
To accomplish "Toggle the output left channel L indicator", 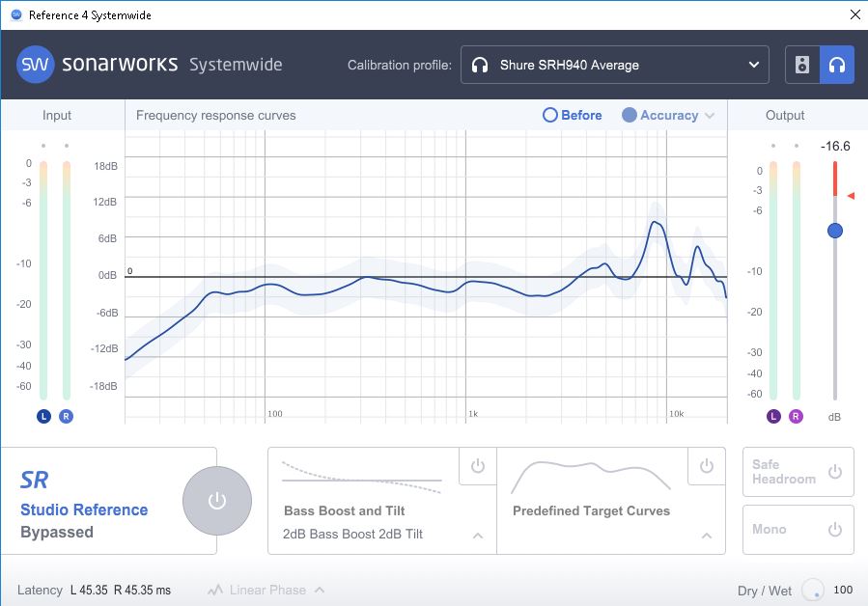I will point(773,416).
